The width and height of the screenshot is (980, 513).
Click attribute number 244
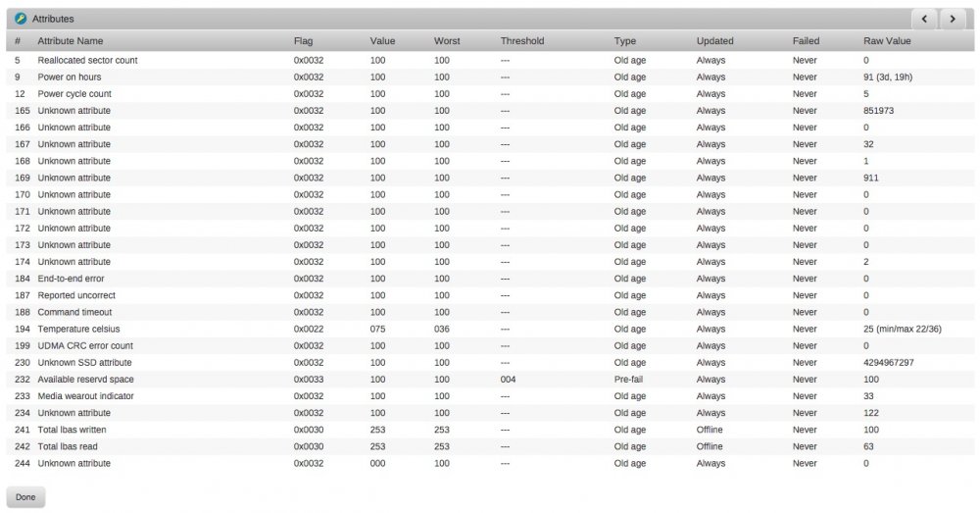23,464
